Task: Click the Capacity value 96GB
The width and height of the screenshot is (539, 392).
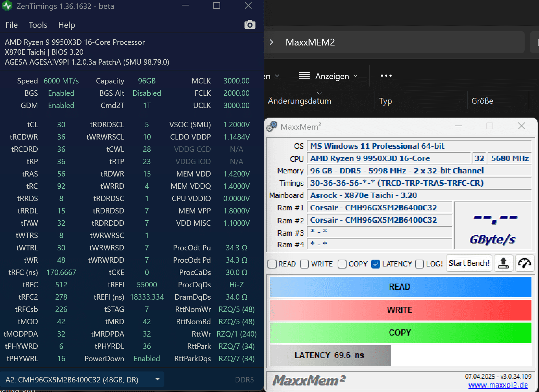Action: [x=147, y=81]
